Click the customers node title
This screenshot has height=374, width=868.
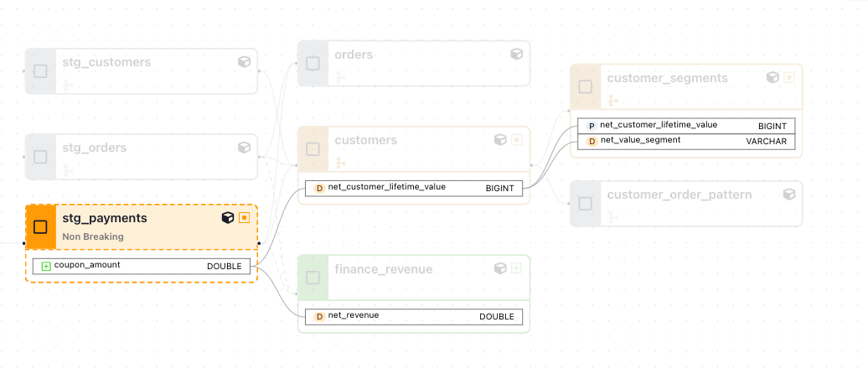[x=366, y=140]
